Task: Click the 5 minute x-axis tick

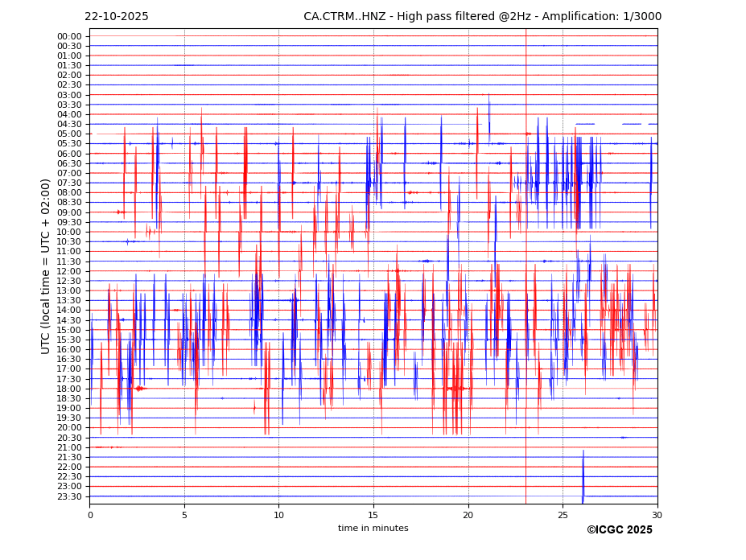Action: coord(184,515)
